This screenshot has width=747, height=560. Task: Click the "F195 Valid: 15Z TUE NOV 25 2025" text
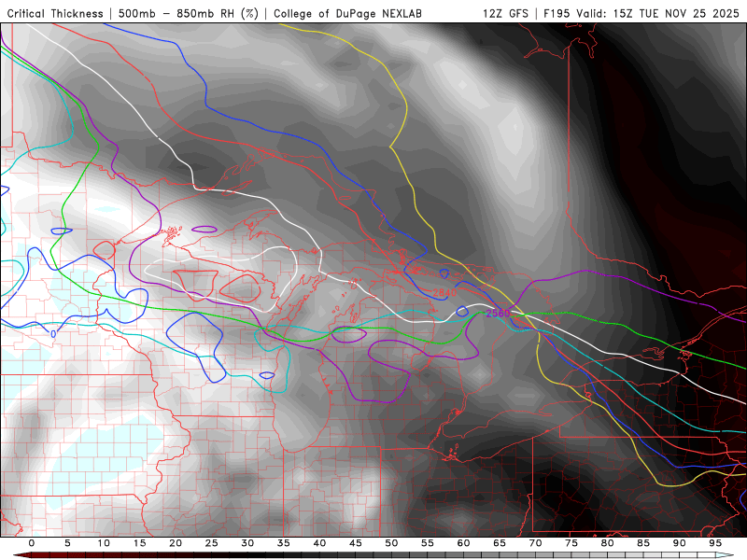pyautogui.click(x=641, y=13)
